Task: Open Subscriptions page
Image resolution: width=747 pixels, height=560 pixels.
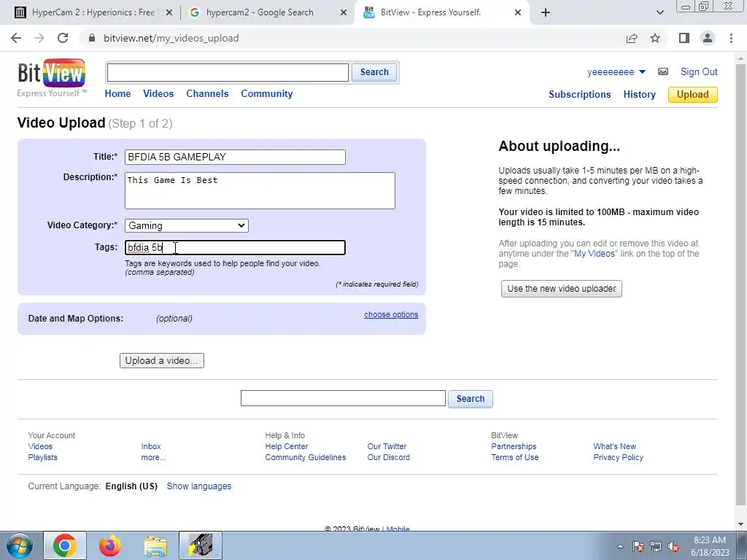Action: tap(580, 94)
